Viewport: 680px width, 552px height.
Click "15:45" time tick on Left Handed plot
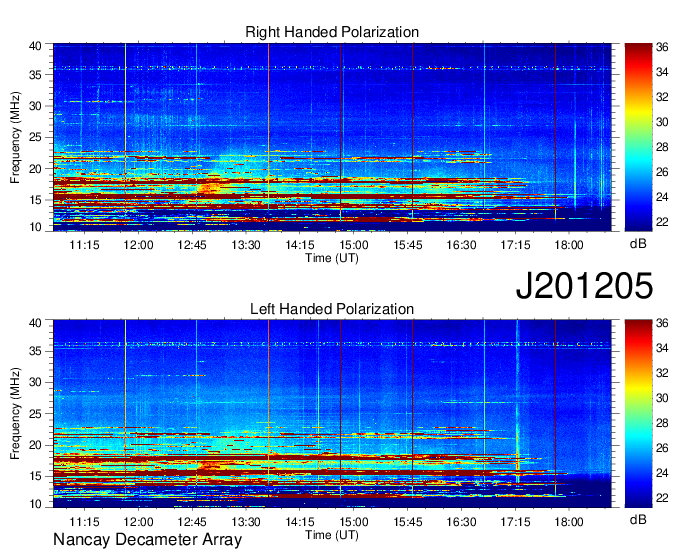[x=408, y=522]
